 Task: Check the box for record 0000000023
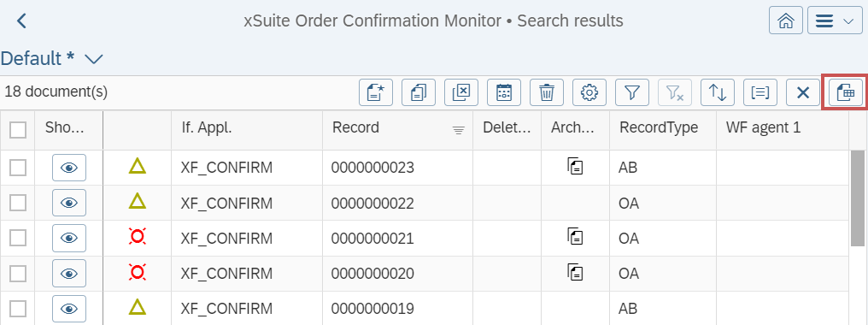[x=18, y=168]
